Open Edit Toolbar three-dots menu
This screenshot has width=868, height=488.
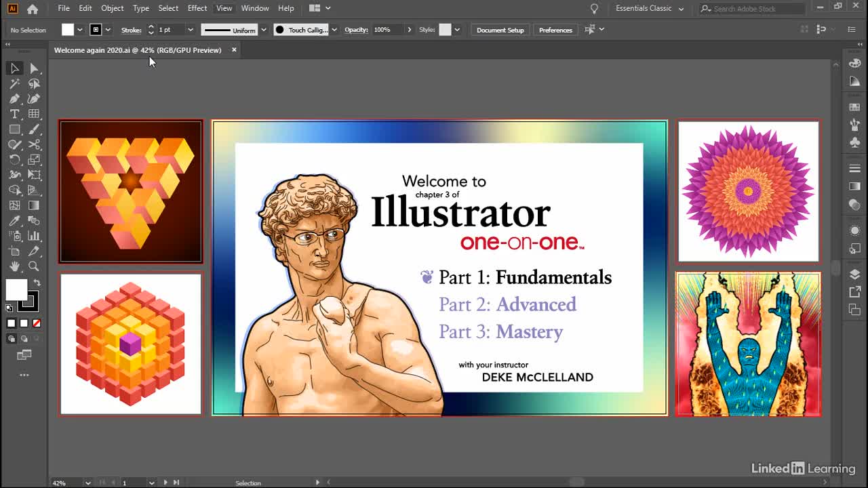[24, 375]
